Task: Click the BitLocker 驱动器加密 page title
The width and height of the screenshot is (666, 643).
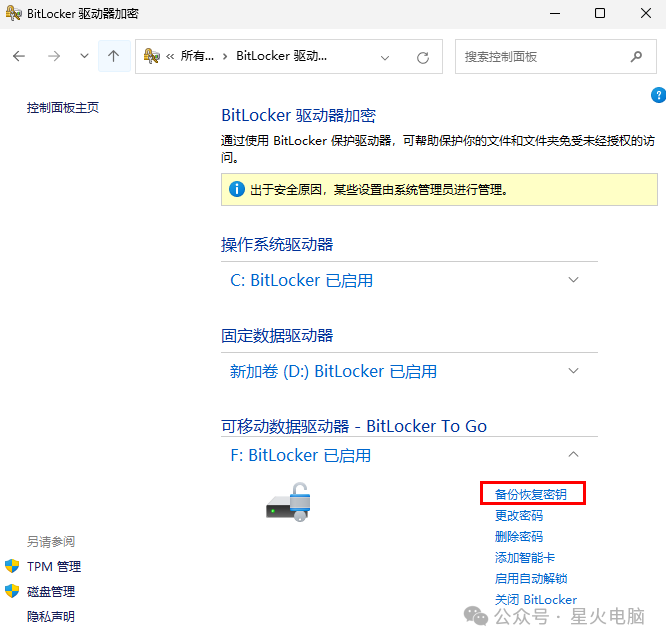Action: click(x=299, y=116)
